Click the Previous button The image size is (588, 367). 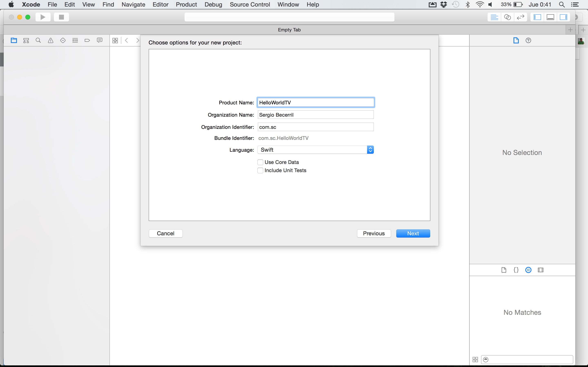(374, 233)
